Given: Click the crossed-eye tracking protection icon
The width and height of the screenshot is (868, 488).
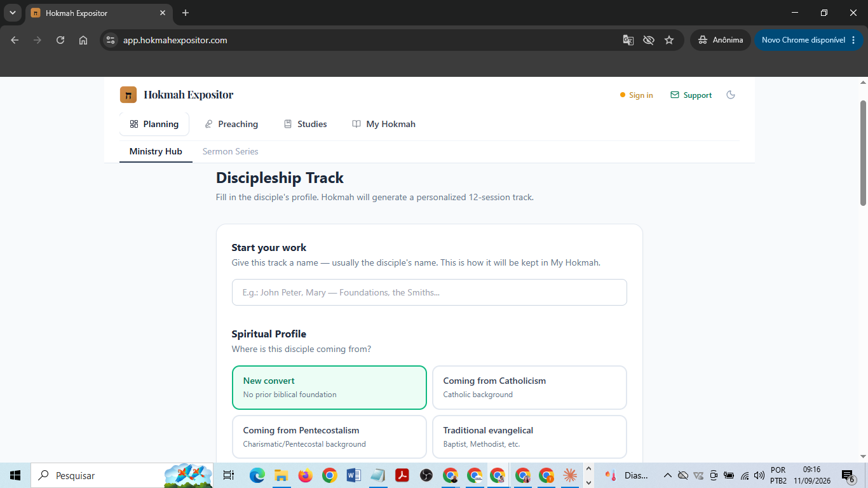Looking at the screenshot, I should [x=648, y=40].
